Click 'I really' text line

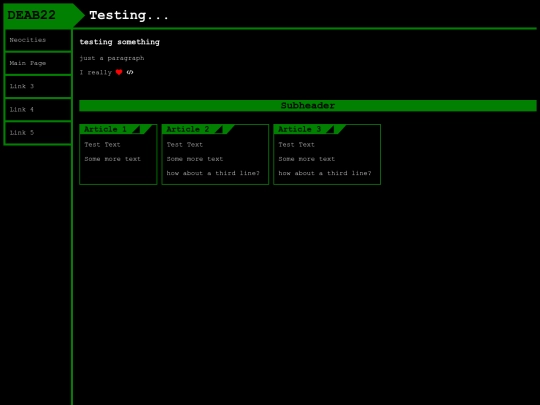point(96,72)
